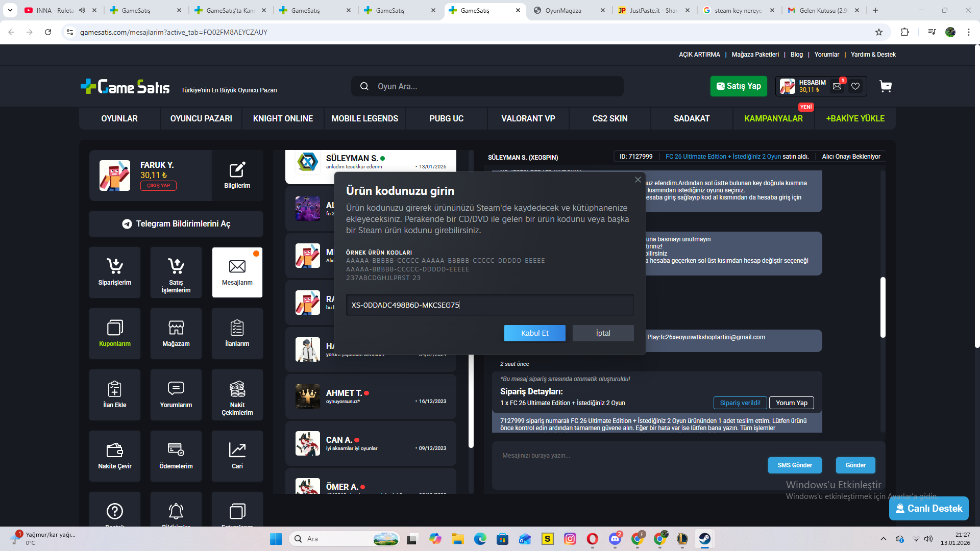Click the search magnifier icon
This screenshot has width=980, height=551.
pos(364,86)
